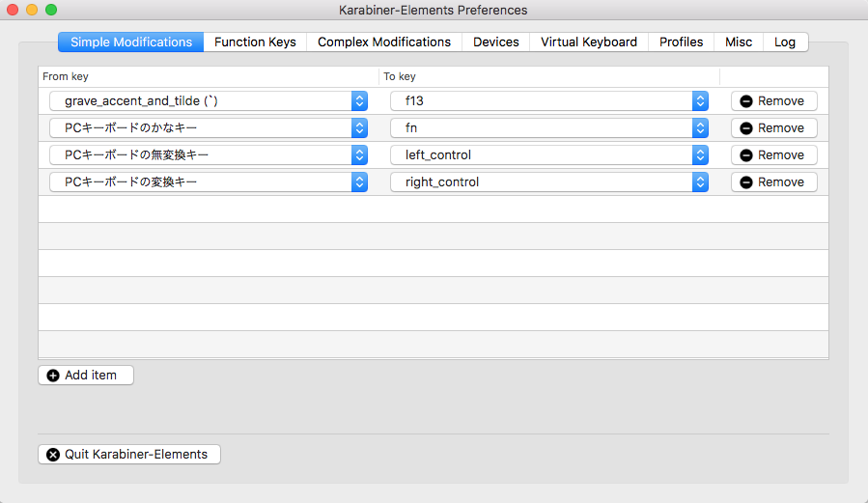Open the Profiles tab
This screenshot has height=503, width=868.
681,42
